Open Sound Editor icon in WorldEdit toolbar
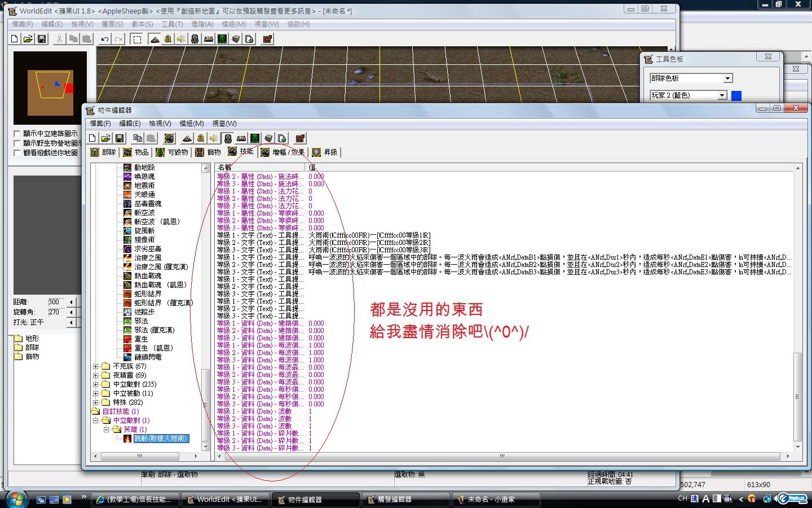Screen dimensions: 812x508 [x=181, y=39]
